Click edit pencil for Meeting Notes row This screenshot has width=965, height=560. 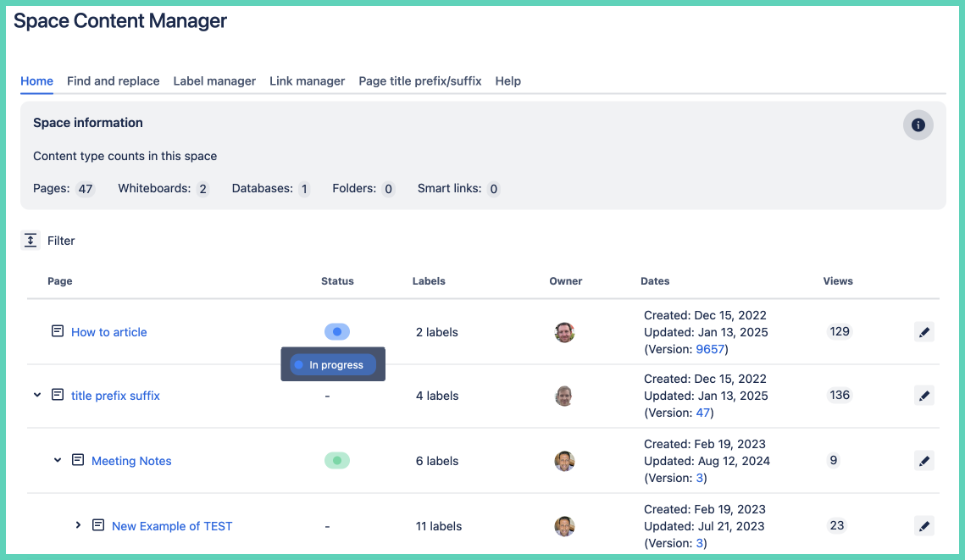(924, 461)
